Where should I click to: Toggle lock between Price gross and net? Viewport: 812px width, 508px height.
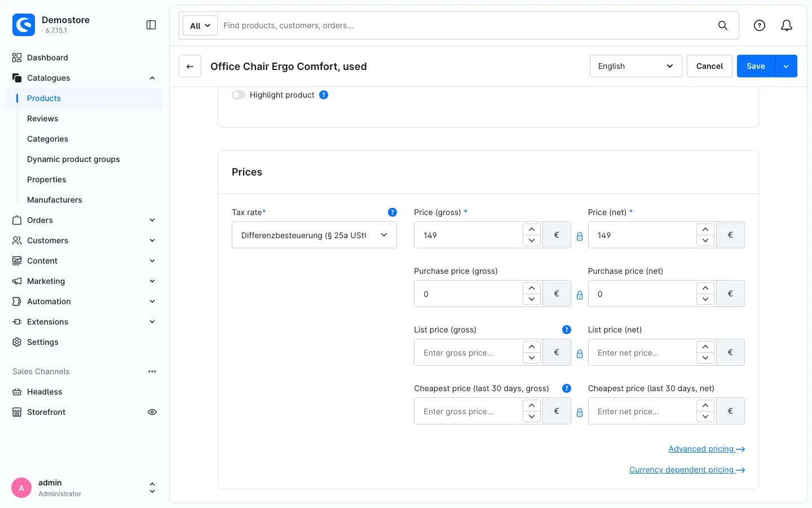580,237
